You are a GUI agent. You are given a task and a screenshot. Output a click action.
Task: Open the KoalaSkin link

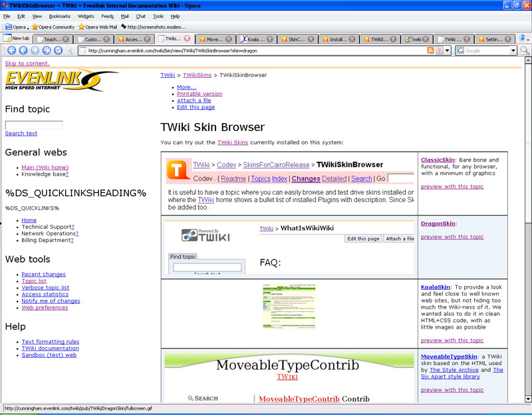tap(436, 287)
